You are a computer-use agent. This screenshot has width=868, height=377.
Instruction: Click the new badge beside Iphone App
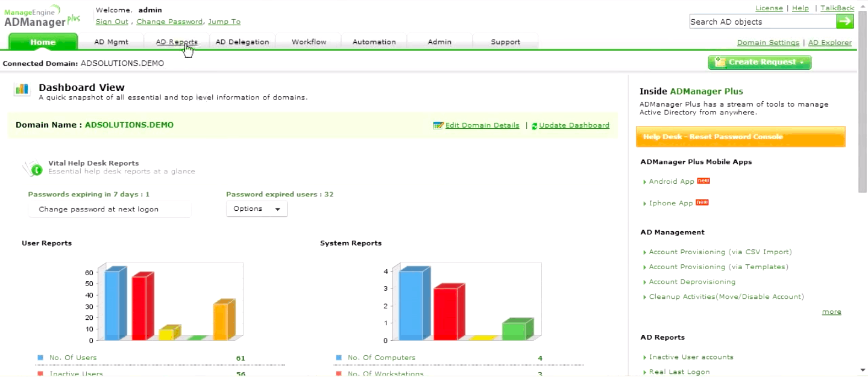[702, 202]
